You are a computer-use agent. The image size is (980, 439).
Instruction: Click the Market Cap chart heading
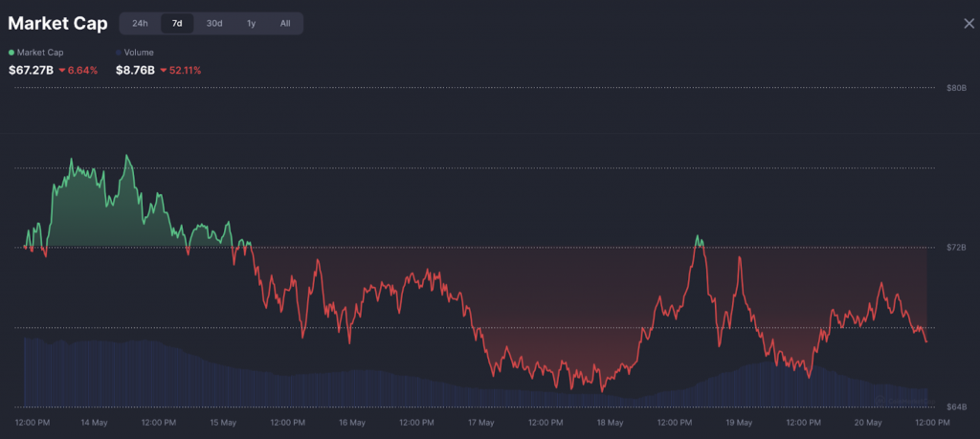pyautogui.click(x=57, y=23)
